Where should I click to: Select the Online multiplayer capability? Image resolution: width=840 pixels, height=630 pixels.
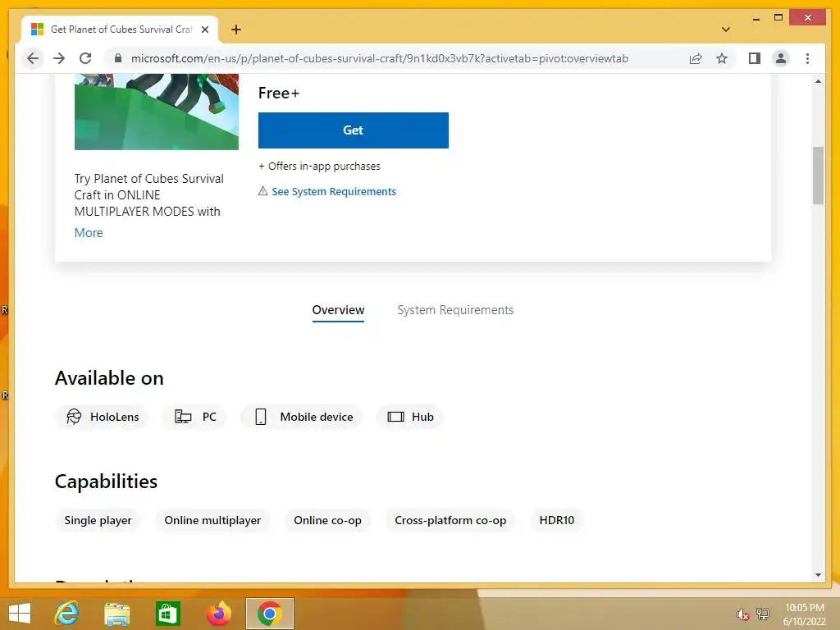212,520
